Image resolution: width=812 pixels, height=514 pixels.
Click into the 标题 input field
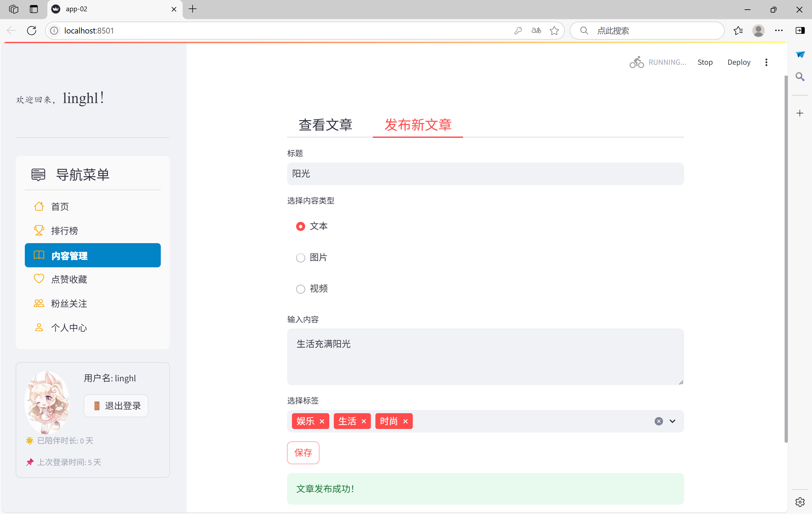coord(485,174)
